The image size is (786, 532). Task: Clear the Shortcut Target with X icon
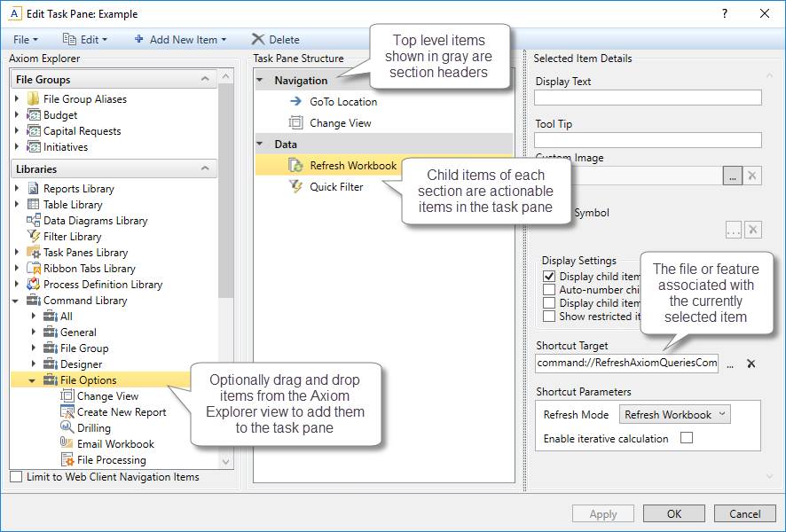(751, 364)
